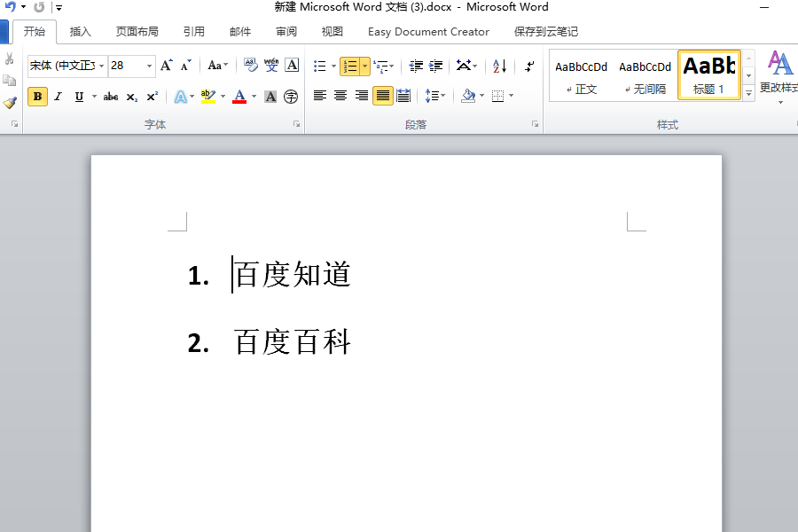Open font dialog launcher in 字体 group
This screenshot has width=798, height=532.
coord(297,124)
